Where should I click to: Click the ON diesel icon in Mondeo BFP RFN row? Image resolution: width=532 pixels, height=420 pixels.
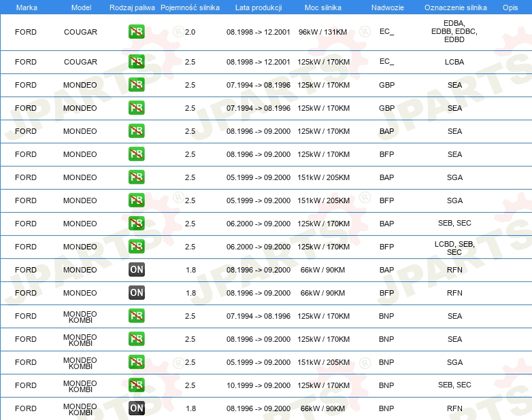pyautogui.click(x=136, y=293)
